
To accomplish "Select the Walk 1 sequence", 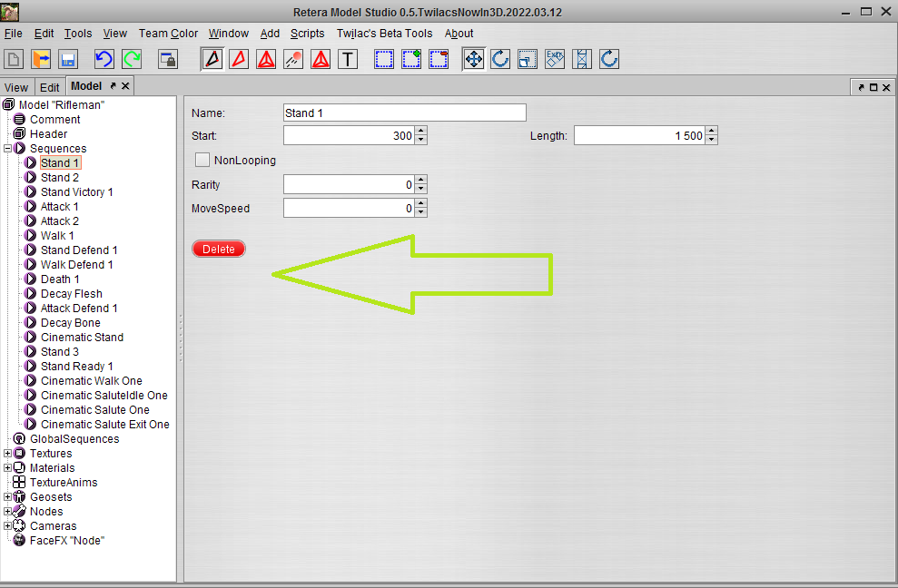I will (x=57, y=235).
